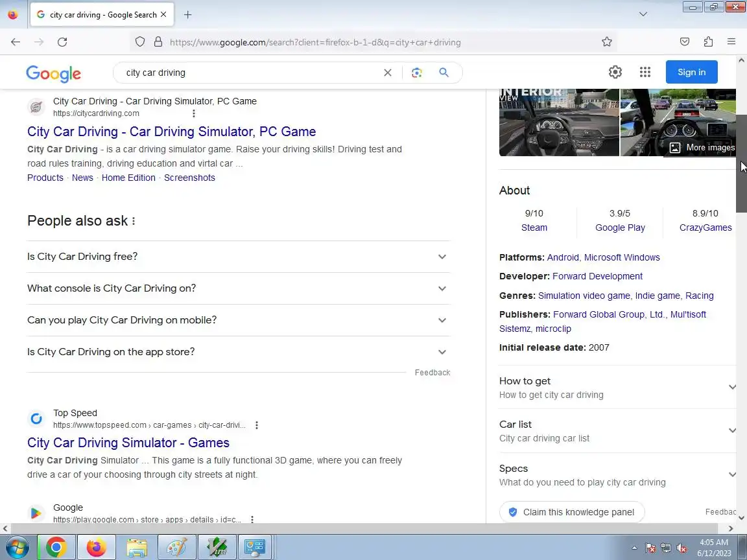Screen dimensions: 747x560
Task: Open the Google apps grid icon
Action: coord(645,72)
